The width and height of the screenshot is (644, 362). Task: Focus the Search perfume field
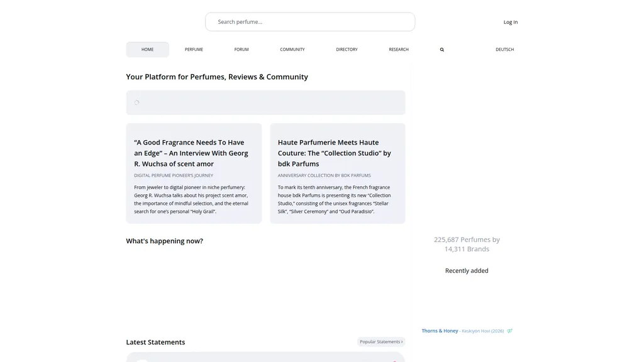(310, 22)
